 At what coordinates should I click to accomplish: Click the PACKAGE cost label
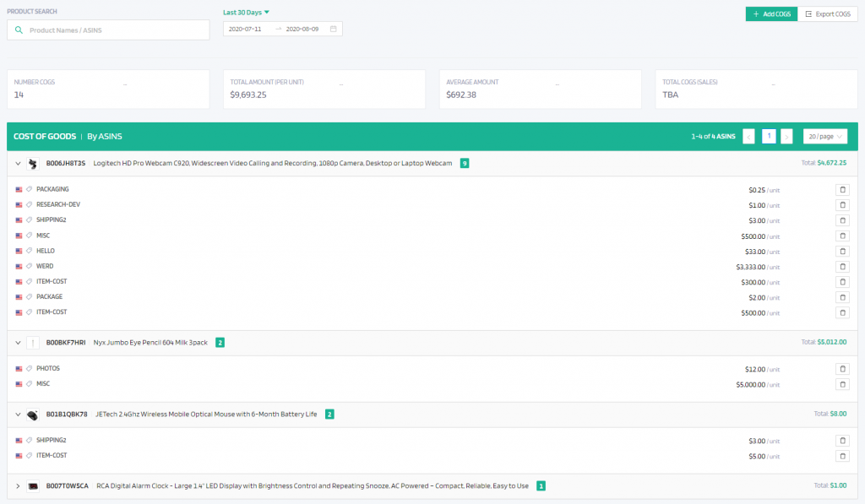[x=49, y=296]
